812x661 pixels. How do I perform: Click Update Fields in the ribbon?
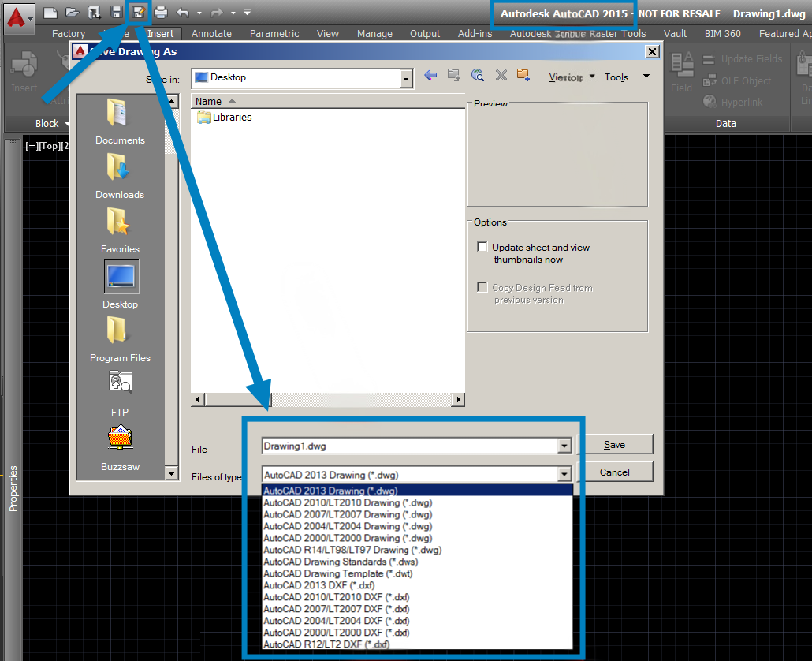742,59
